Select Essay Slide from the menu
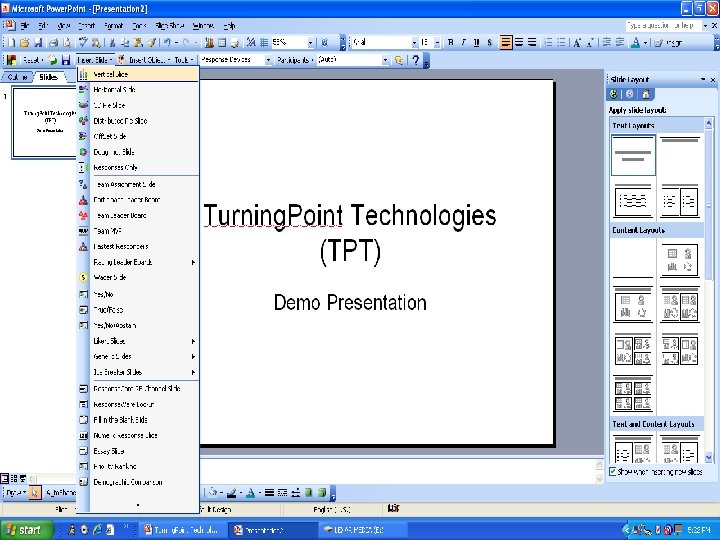The width and height of the screenshot is (720, 540). coord(138,451)
